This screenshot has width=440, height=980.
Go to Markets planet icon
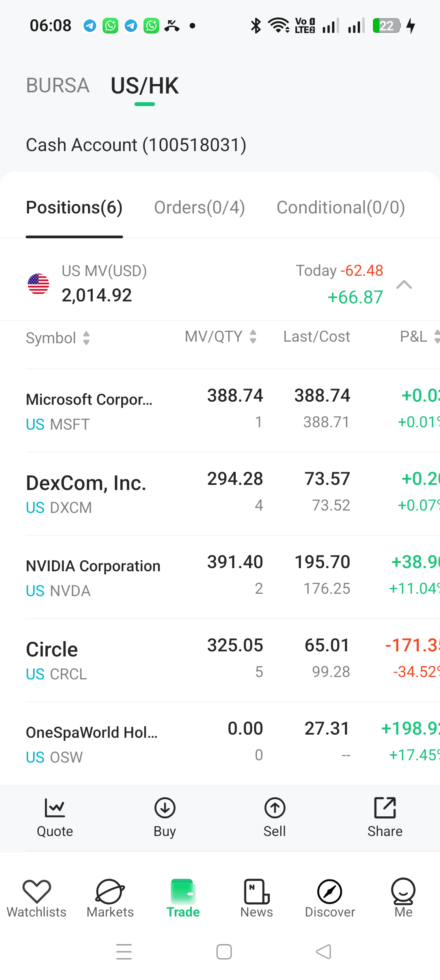[x=110, y=891]
